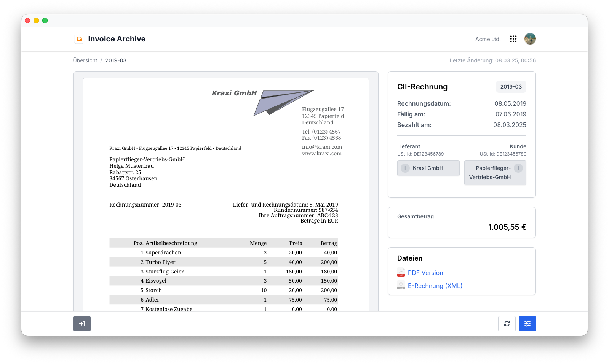
Task: Click the CII-Rechnung heading
Action: click(422, 87)
